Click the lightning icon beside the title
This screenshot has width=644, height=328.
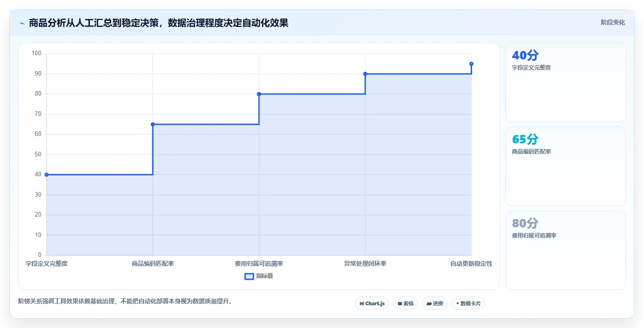click(22, 23)
